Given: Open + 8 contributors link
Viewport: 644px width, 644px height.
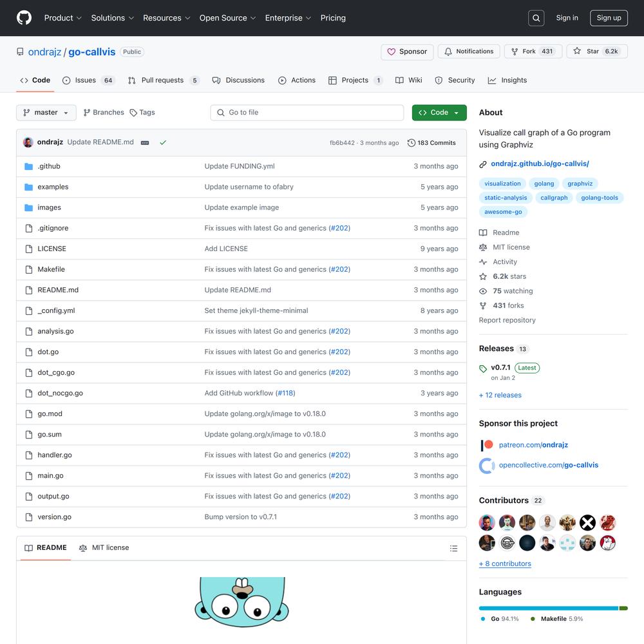Looking at the screenshot, I should click(x=505, y=564).
